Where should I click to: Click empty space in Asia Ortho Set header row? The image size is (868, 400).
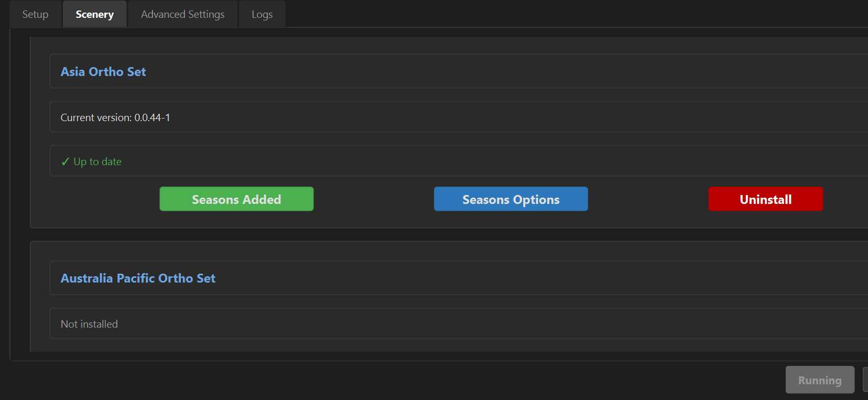click(x=472, y=71)
